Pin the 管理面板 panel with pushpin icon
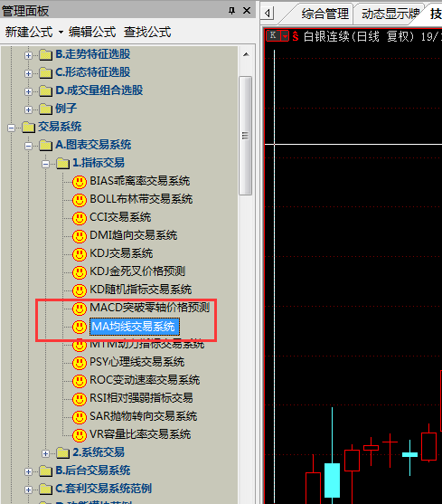442x504 pixels. (231, 11)
